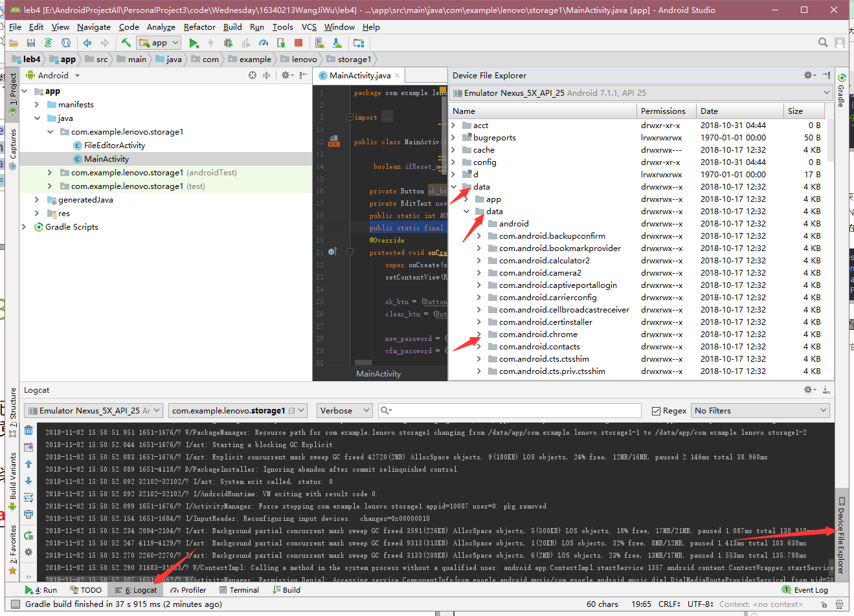Viewport: 854px width, 616px height.
Task: Click the red Stop button
Action: click(x=298, y=43)
